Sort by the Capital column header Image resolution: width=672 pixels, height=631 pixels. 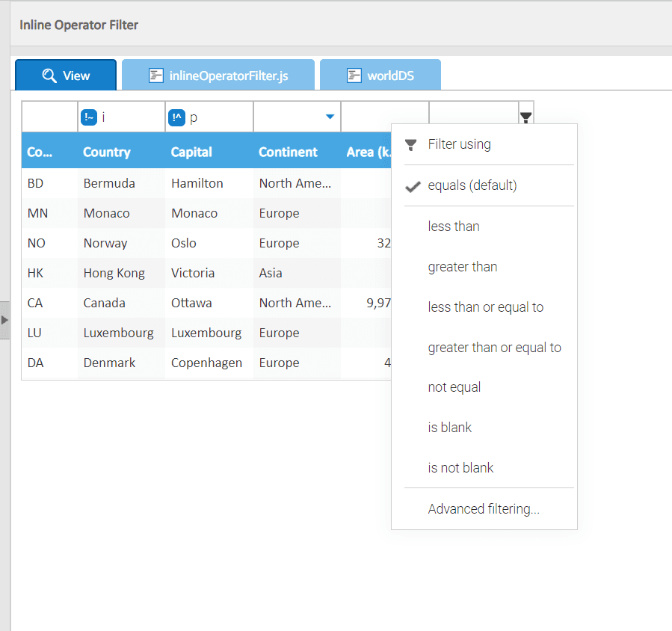(209, 152)
